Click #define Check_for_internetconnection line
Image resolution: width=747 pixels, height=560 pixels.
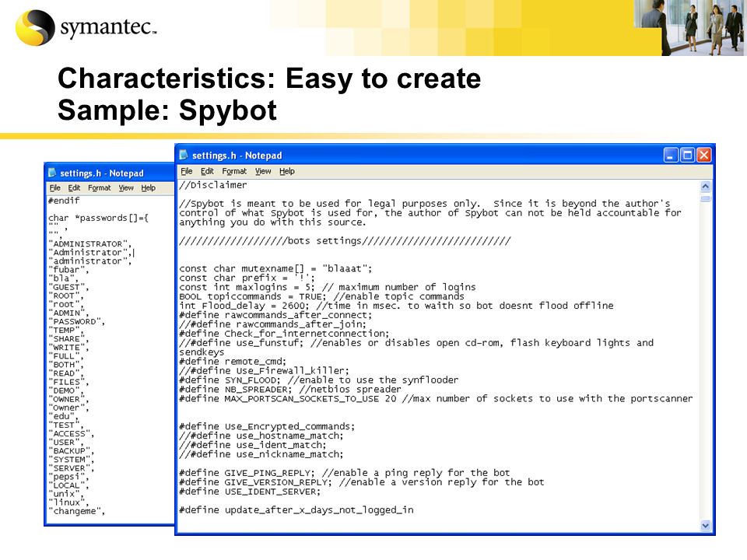coord(284,334)
